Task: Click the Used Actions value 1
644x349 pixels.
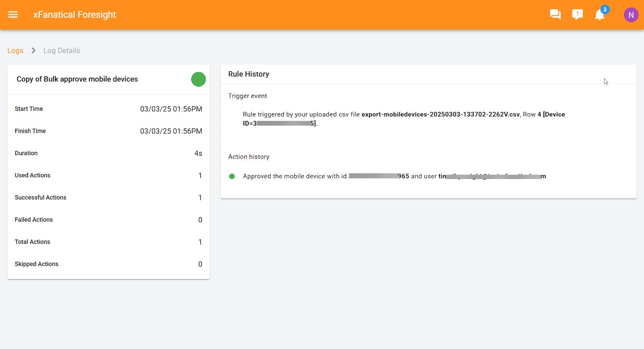Action: click(x=200, y=175)
